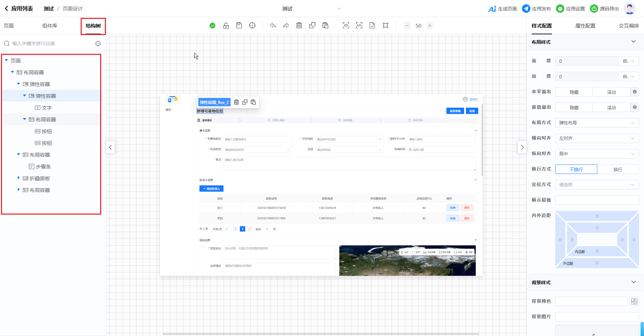This screenshot has width=644, height=336.
Task: Switch to the 属性配置 tab
Action: pos(585,26)
